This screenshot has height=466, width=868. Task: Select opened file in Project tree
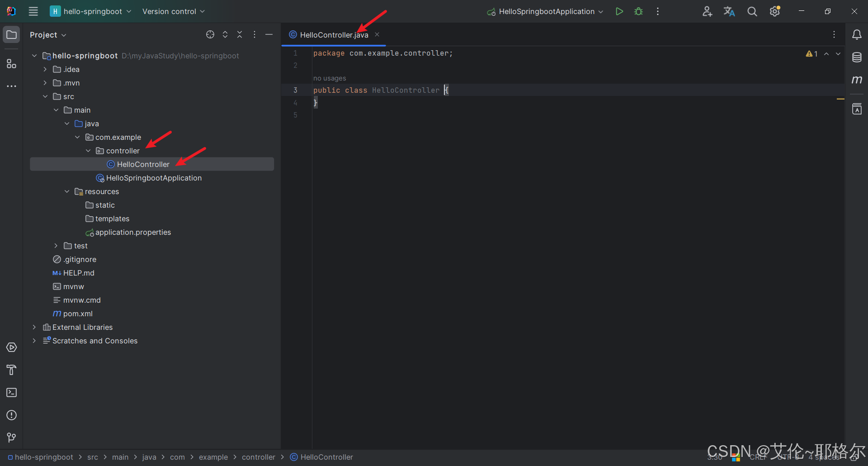pos(210,35)
